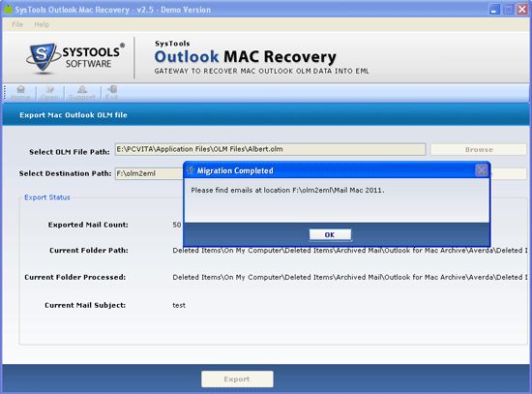
Task: Click the Select Destination Path field
Action: (x=149, y=173)
